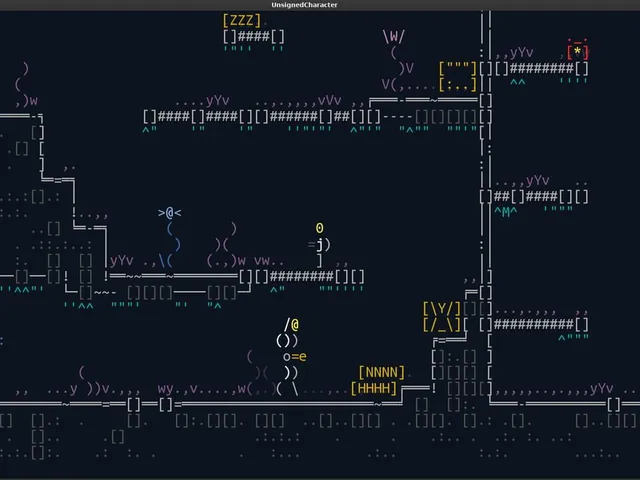
Task: Click the player's yellow @ head
Action: (295, 325)
